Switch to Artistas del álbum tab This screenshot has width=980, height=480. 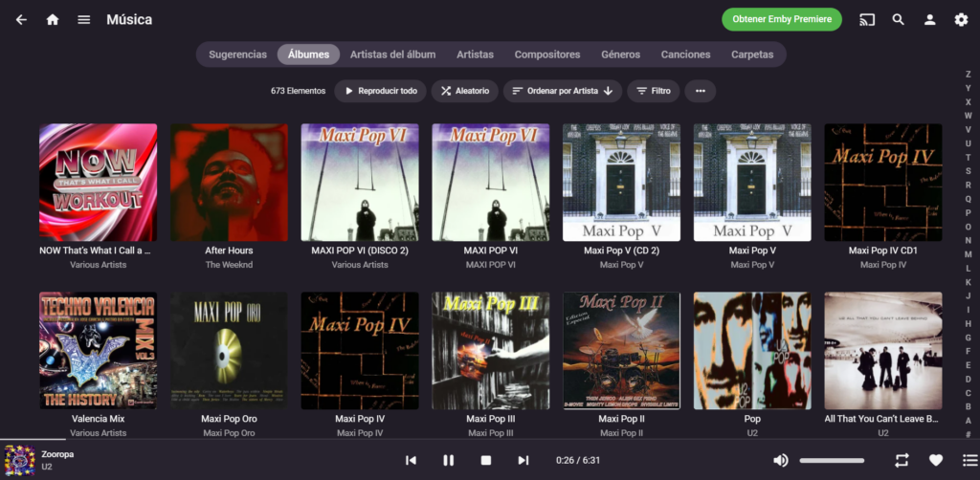392,55
